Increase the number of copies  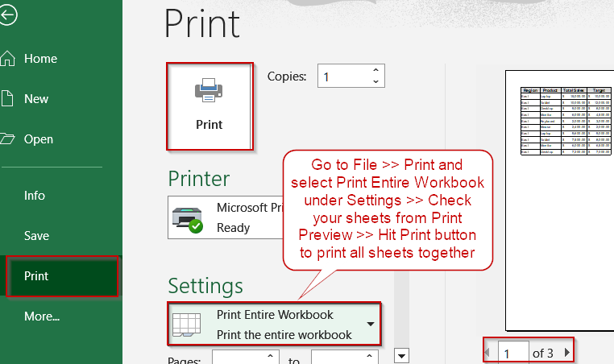pyautogui.click(x=376, y=70)
